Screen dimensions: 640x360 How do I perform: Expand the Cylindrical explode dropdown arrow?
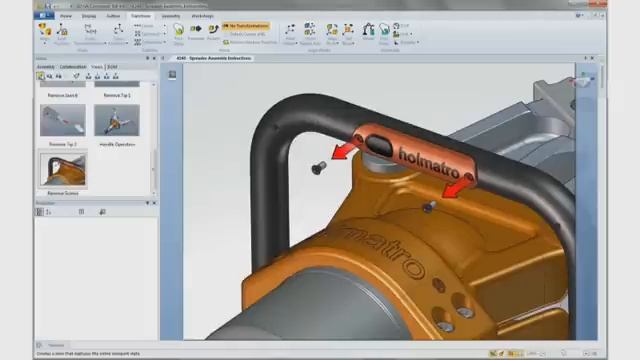tap(165, 42)
